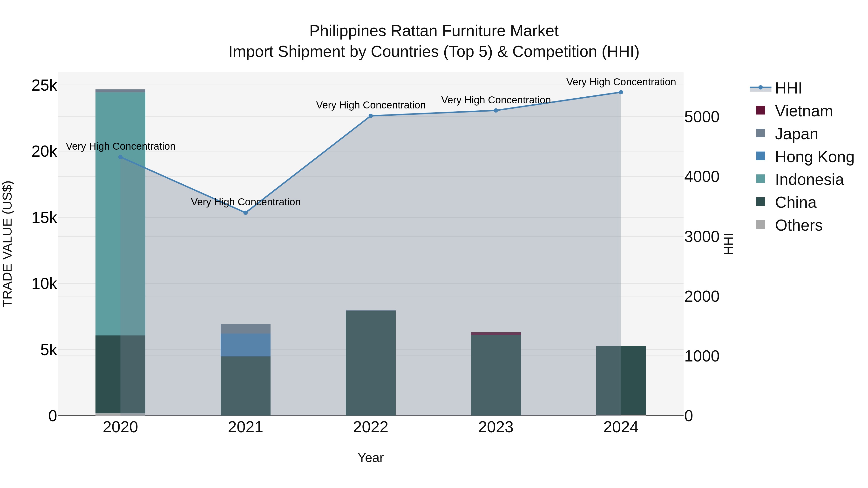Click 'Very High Concentration' label above 2024
Image resolution: width=868 pixels, height=488 pixels.
(621, 82)
